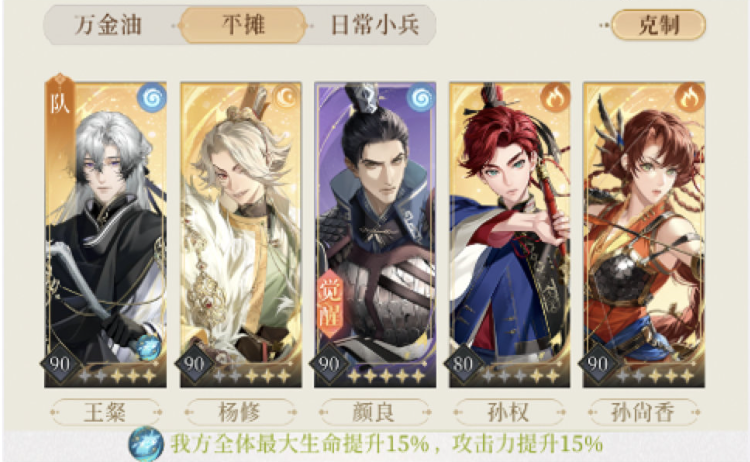Image resolution: width=750 pixels, height=462 pixels.
Task: Select the 王粲 character card
Action: 106,234
